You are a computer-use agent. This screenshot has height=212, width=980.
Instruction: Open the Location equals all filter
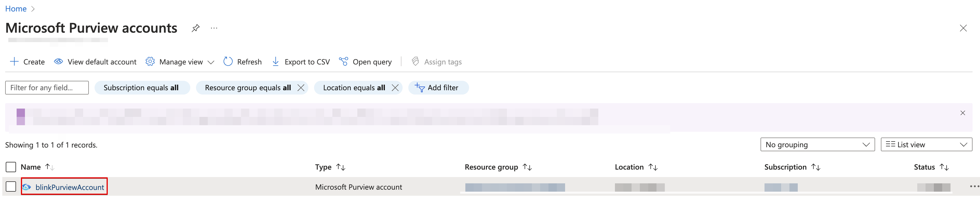[x=354, y=88]
